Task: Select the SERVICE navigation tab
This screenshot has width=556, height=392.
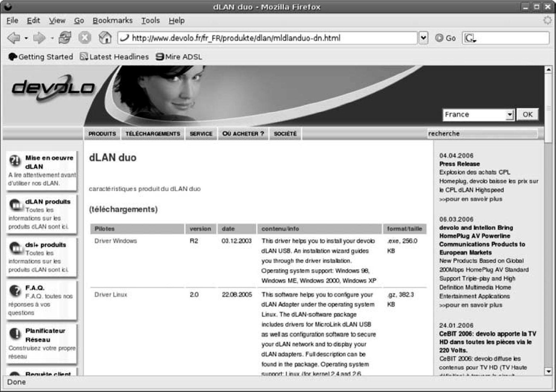Action: (201, 134)
